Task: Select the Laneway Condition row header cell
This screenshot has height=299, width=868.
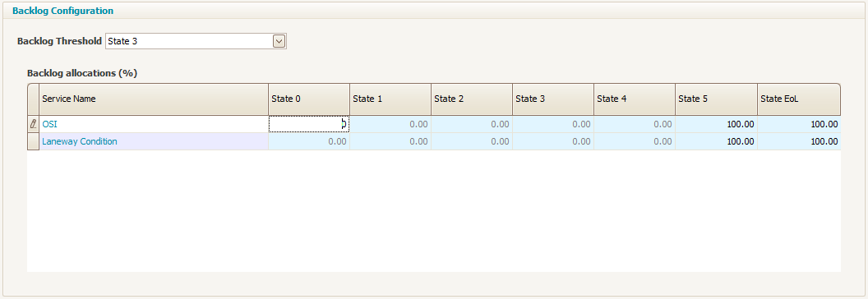Action: click(x=33, y=141)
